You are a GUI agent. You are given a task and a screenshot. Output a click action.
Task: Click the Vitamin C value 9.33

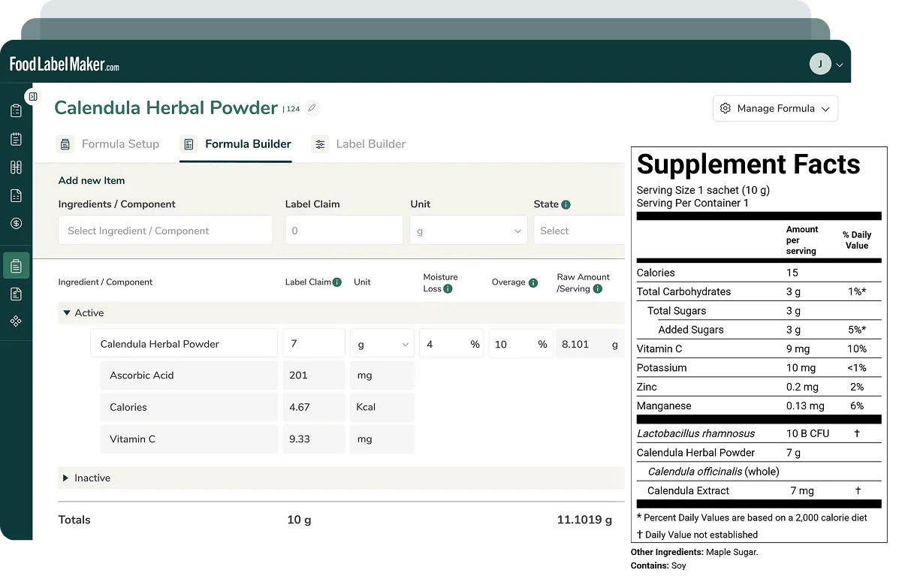(314, 439)
